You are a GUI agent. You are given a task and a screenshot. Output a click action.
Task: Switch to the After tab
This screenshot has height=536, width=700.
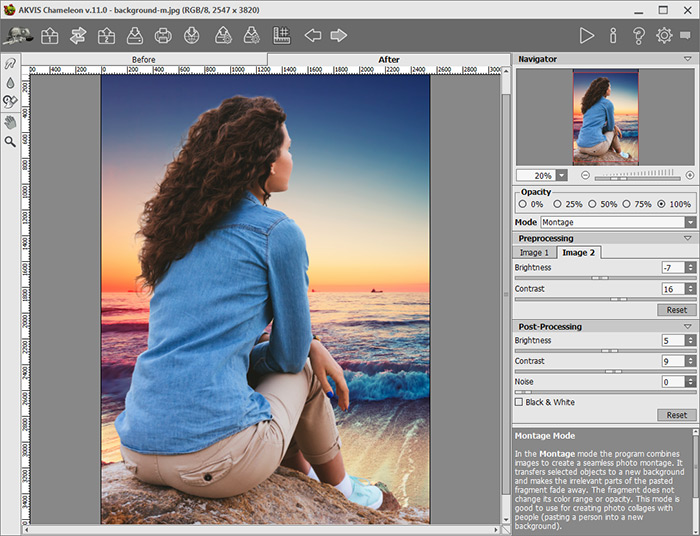pos(389,59)
